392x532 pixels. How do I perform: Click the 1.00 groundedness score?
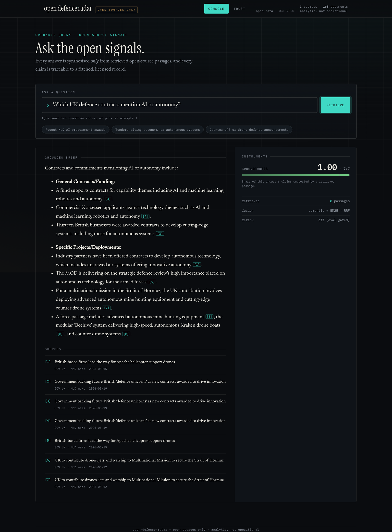click(x=327, y=167)
